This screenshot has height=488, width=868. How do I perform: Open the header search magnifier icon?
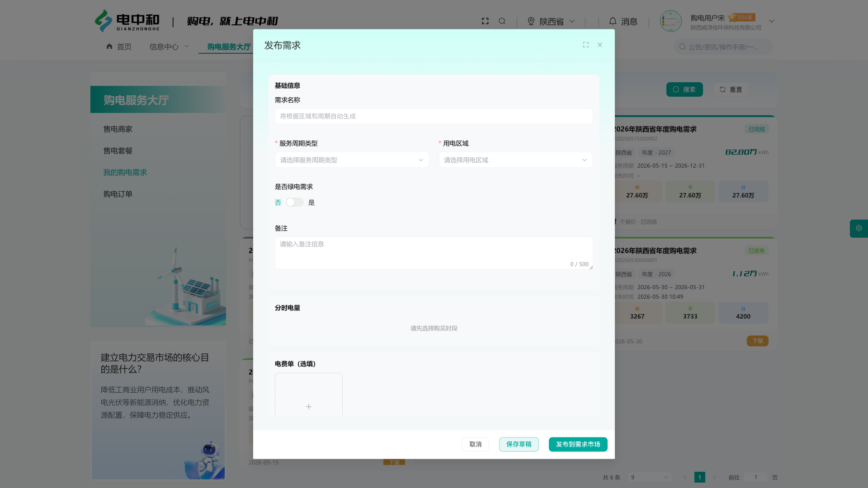point(502,21)
